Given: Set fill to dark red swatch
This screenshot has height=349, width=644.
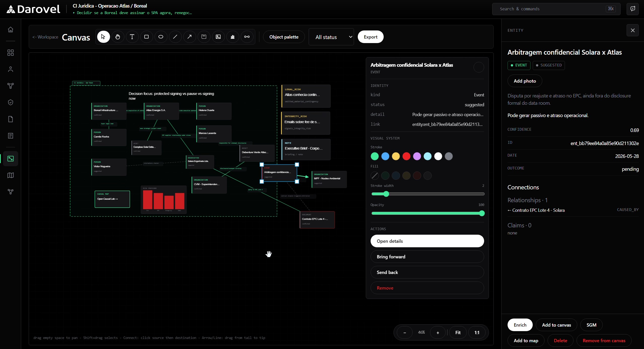Looking at the screenshot, I should pyautogui.click(x=417, y=176).
